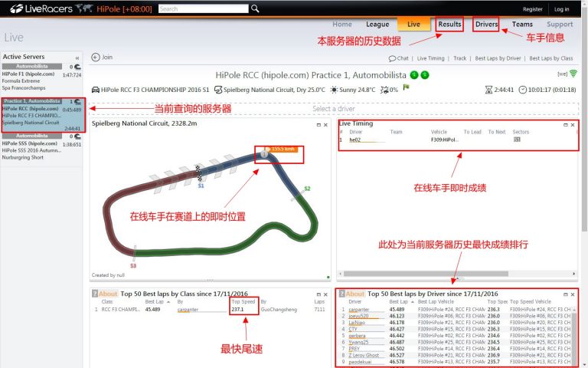The width and height of the screenshot is (588, 368).
Task: Maximize the Live Timing panel
Action: coord(566,125)
